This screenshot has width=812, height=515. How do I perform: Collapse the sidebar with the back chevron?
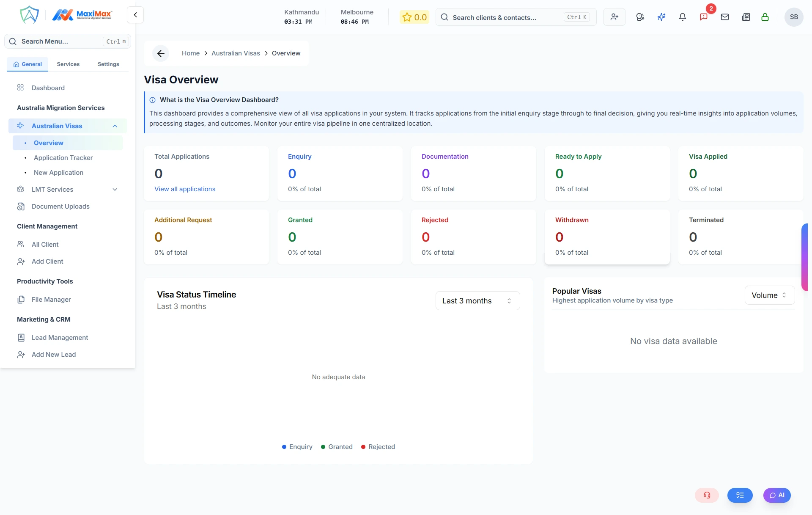135,14
